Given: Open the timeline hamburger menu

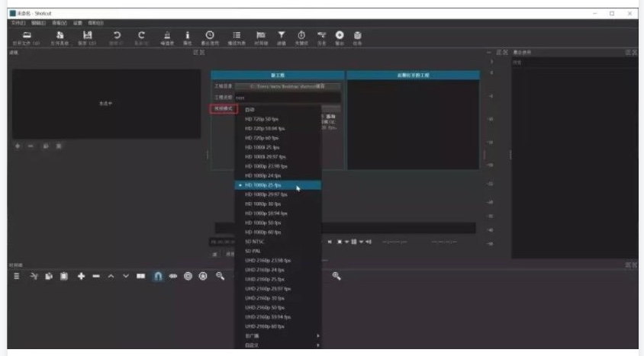Looking at the screenshot, I should [17, 276].
